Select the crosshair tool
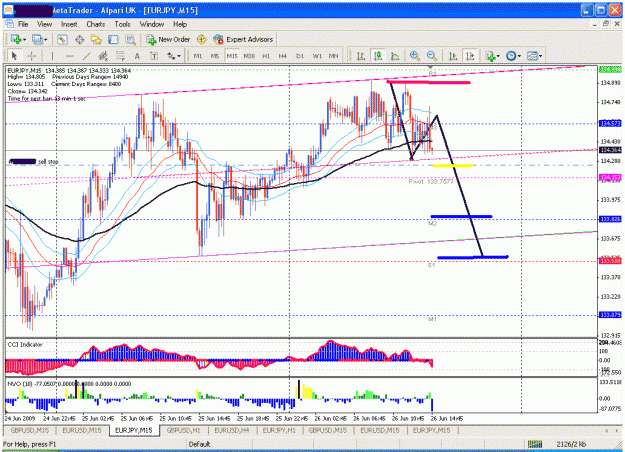625x452 pixels. (x=32, y=56)
